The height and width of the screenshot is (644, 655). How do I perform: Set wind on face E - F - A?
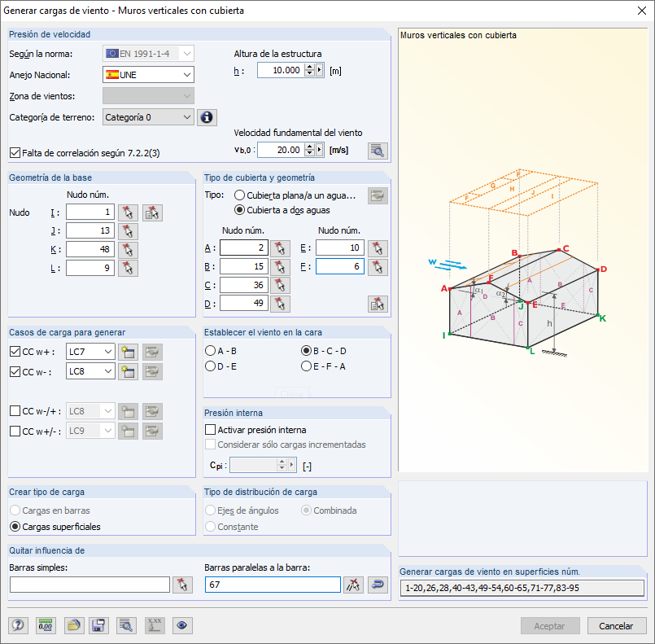pyautogui.click(x=306, y=366)
